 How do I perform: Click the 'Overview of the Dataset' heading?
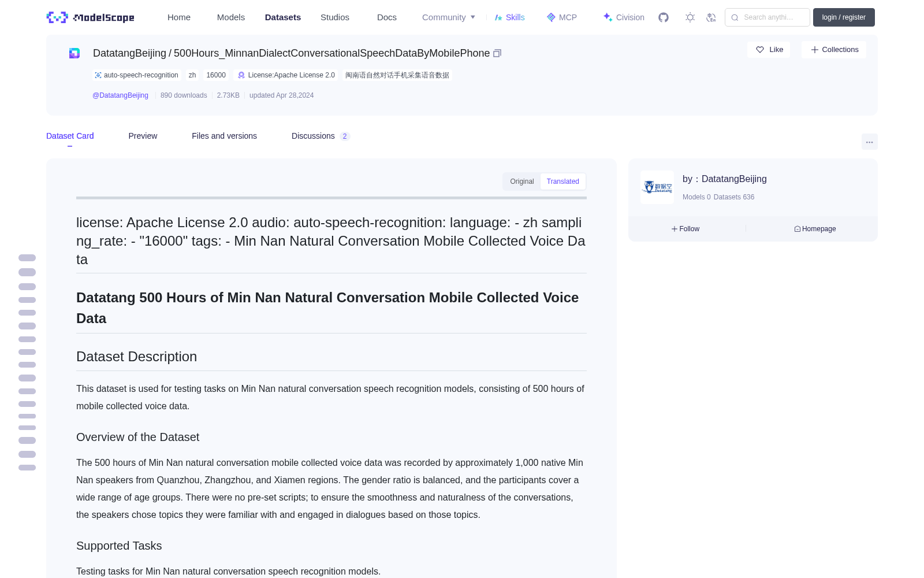click(x=138, y=437)
